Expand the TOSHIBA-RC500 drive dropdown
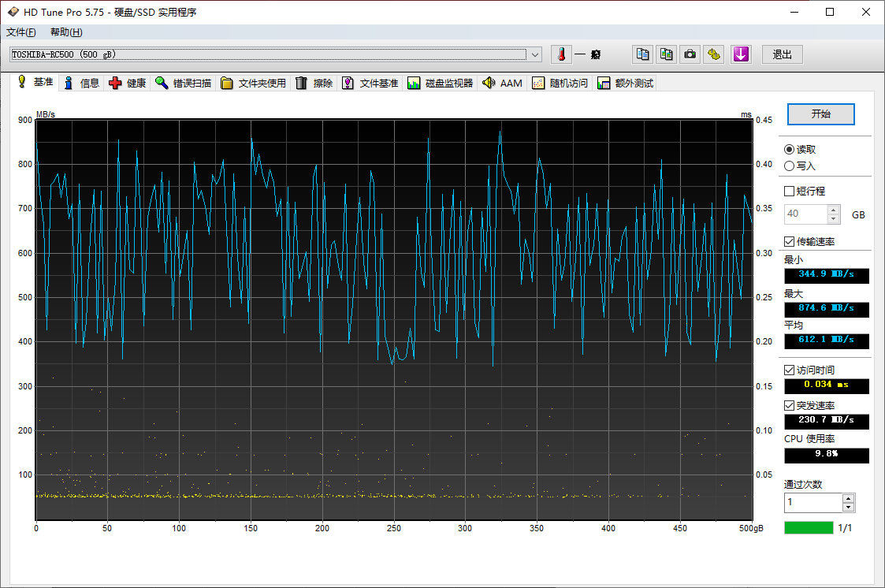Image resolution: width=885 pixels, height=588 pixels. click(536, 54)
